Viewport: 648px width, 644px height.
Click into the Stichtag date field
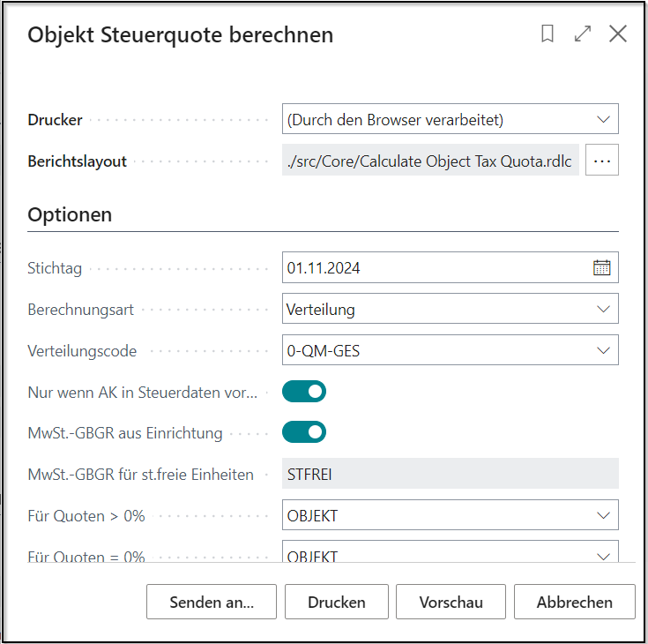[x=432, y=268]
